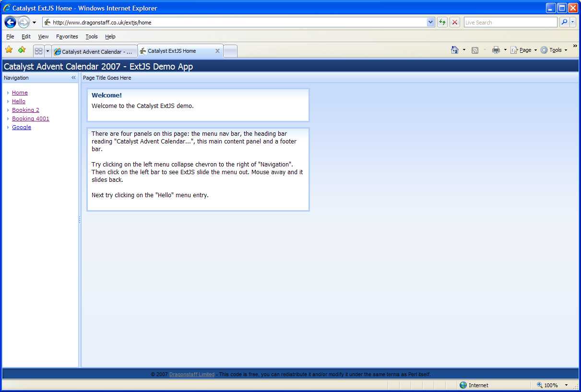
Task: Switch to Catalyst Advent Calendar tab
Action: (94, 51)
